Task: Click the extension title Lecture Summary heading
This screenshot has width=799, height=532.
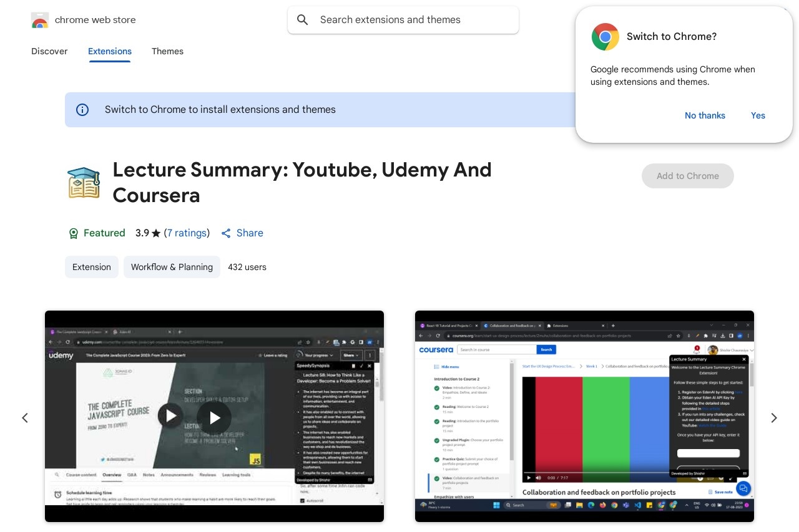Action: point(302,183)
